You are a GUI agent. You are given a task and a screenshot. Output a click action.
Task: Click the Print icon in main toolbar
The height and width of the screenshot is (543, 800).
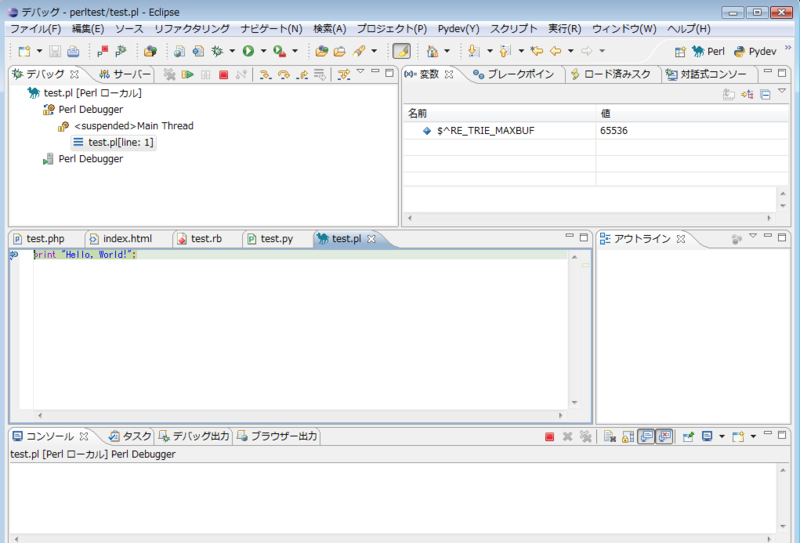(x=73, y=51)
